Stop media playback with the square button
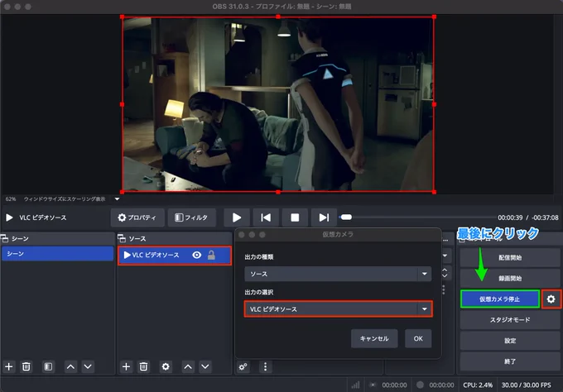This screenshot has height=392, width=563. 295,218
